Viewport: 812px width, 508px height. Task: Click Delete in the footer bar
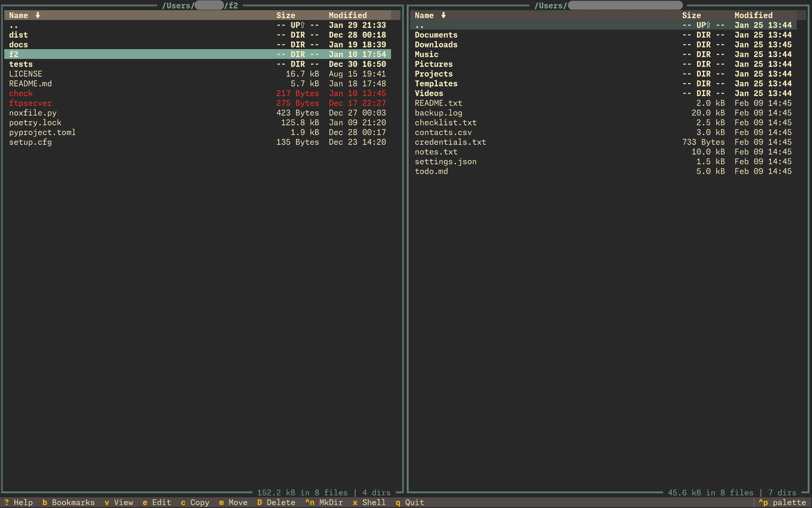point(276,502)
